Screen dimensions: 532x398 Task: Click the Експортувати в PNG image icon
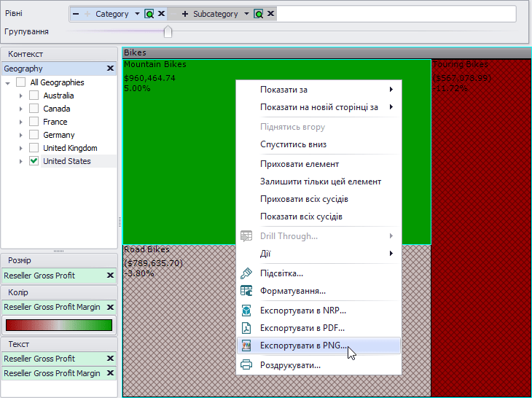point(246,346)
